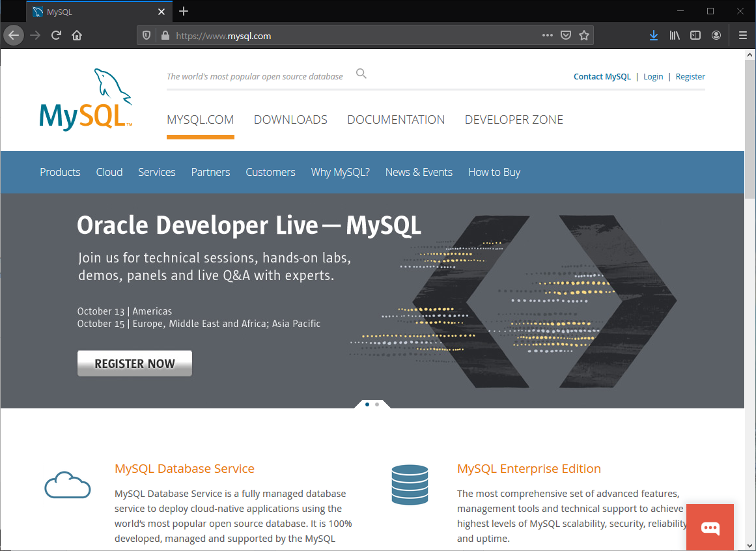Click the Register link
This screenshot has height=551, width=756.
[x=690, y=77]
